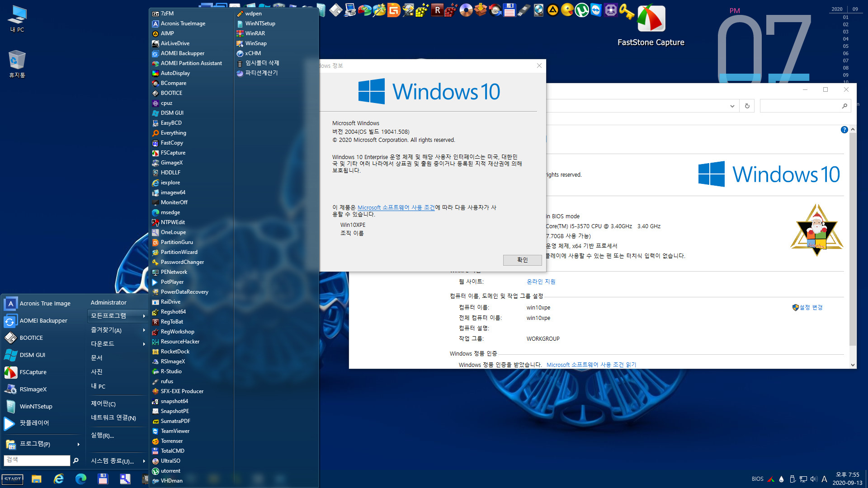Image resolution: width=868 pixels, height=488 pixels.
Task: Launch msedge from the programs list
Action: click(191, 212)
